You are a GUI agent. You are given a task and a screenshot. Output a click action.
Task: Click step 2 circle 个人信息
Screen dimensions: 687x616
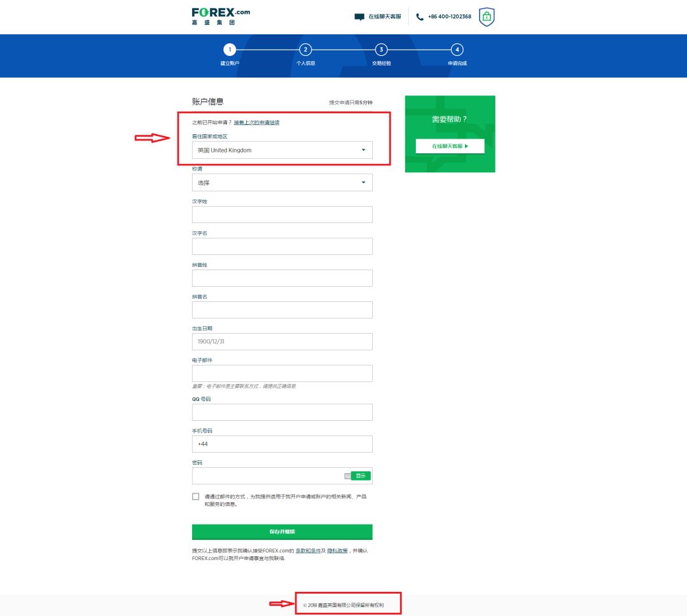tap(305, 50)
